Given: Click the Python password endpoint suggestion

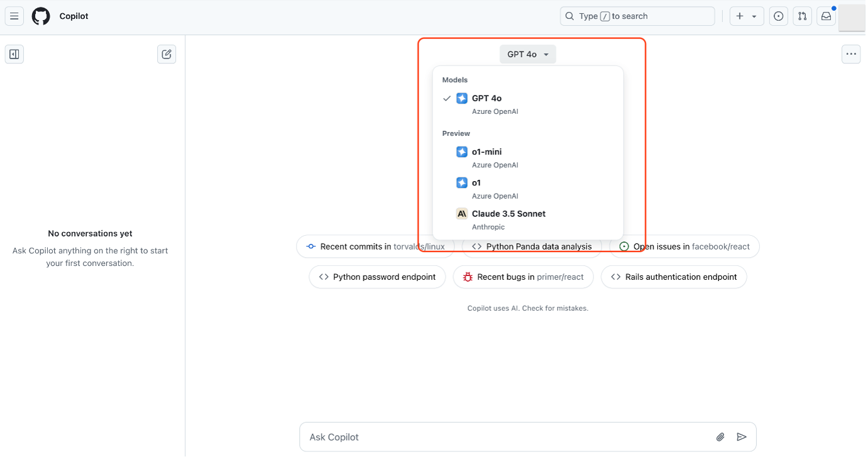Looking at the screenshot, I should (x=377, y=277).
